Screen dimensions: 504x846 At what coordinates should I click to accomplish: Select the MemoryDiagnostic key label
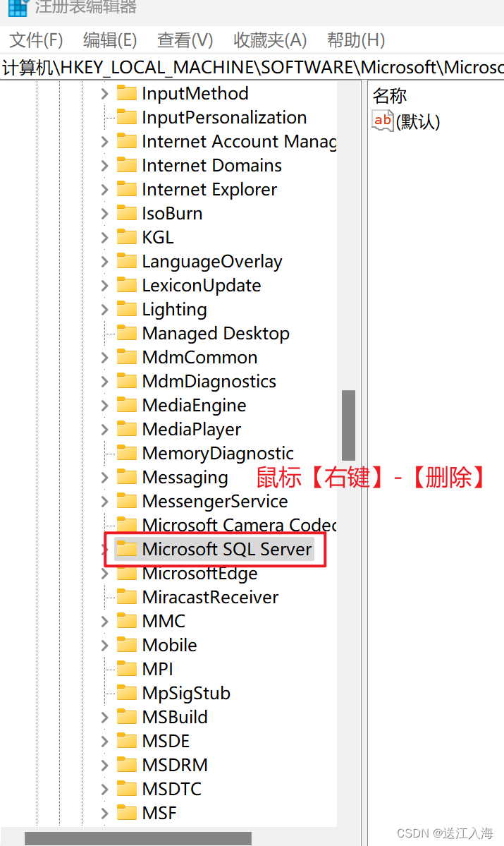pos(218,453)
